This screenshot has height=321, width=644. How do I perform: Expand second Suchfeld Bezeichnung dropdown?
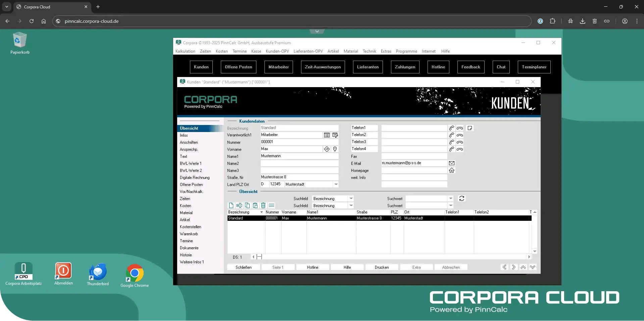351,206
